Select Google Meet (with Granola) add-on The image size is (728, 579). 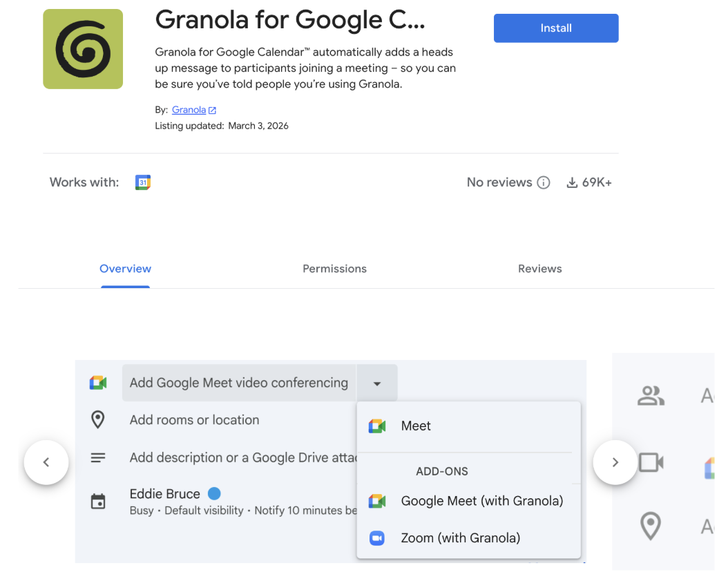[x=469, y=501]
